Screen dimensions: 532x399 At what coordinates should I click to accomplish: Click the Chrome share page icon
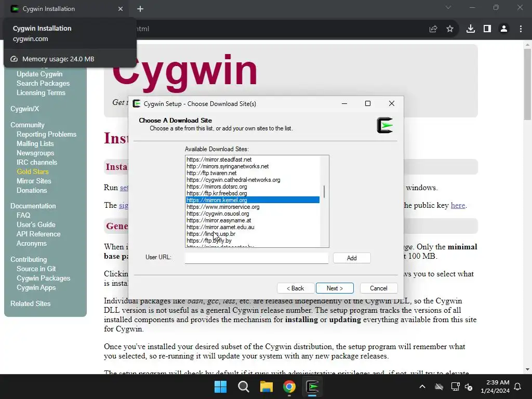(x=433, y=29)
